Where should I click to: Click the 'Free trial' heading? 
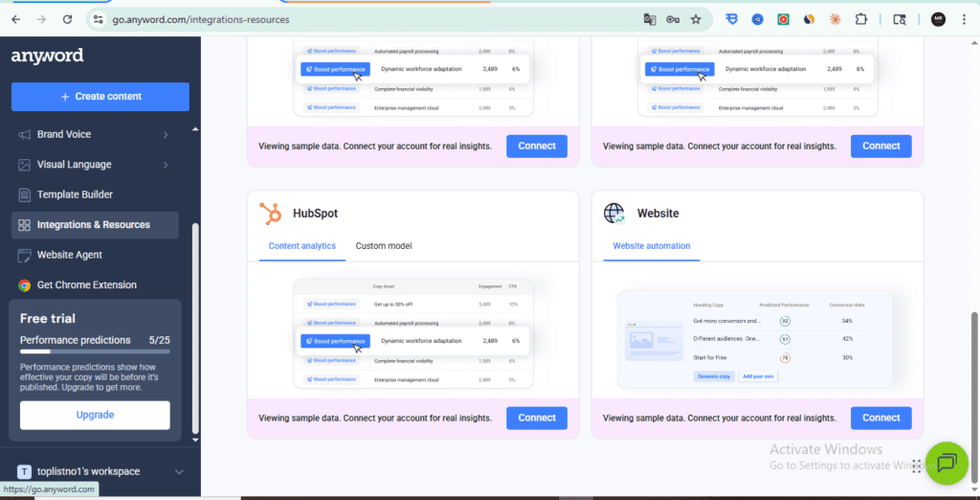point(48,319)
